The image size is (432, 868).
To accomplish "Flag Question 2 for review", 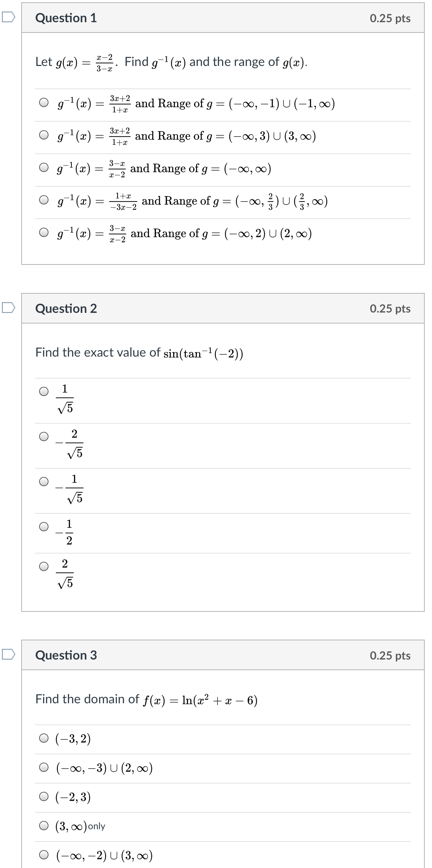I will 8,307.
